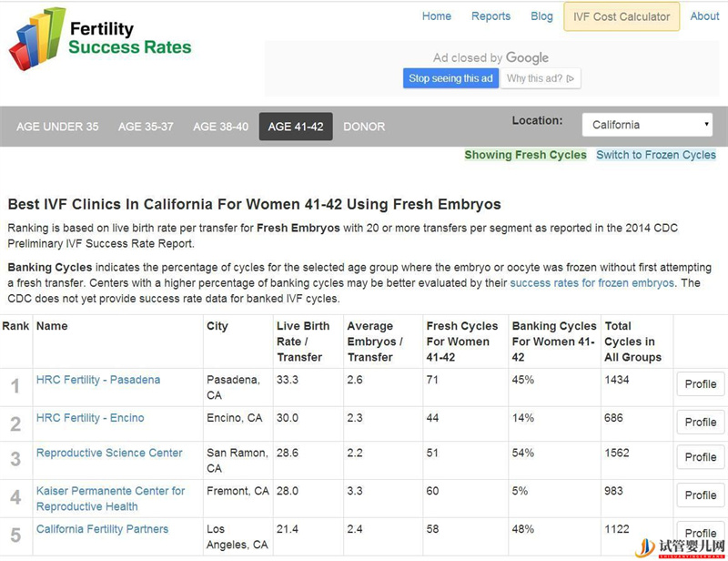The image size is (728, 561).
Task: Open Reproductive Science Center link
Action: pos(109,453)
